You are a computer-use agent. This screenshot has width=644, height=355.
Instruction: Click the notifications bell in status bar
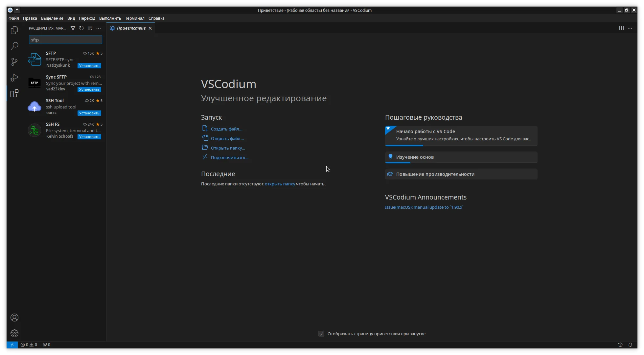pos(630,345)
